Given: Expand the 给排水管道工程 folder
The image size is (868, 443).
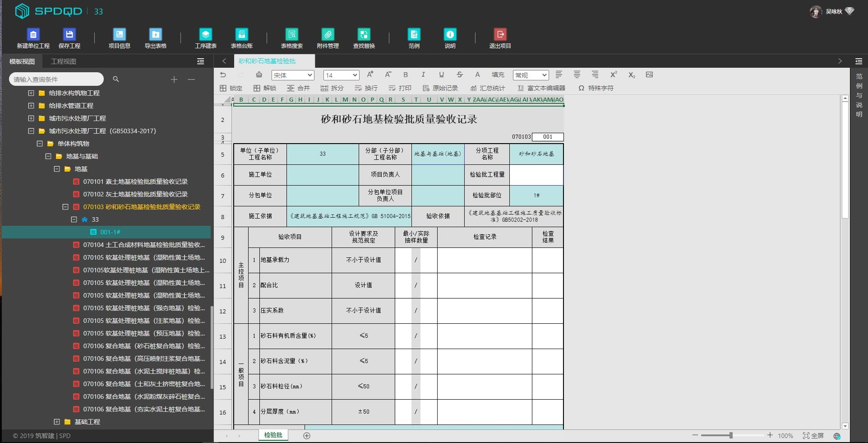Looking at the screenshot, I should coord(31,106).
